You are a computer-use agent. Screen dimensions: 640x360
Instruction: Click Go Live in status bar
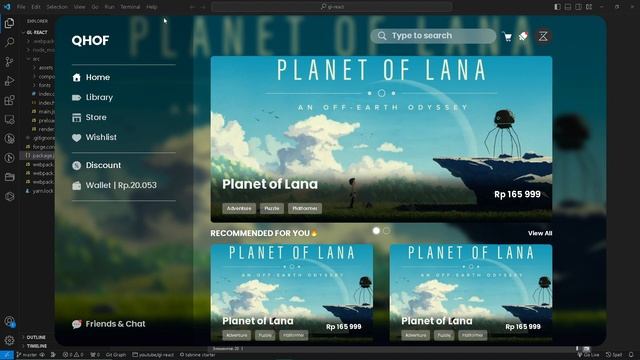pos(588,355)
